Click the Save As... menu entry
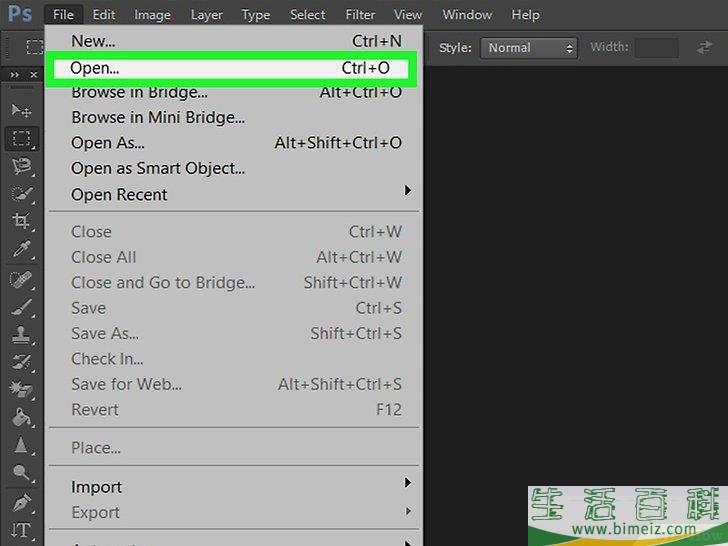The image size is (728, 546). (236, 333)
